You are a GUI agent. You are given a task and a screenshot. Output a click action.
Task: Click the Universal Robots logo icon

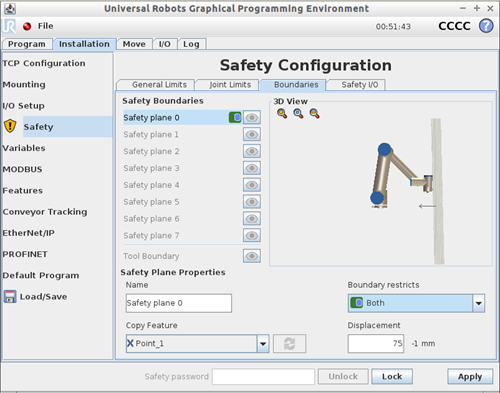9,26
